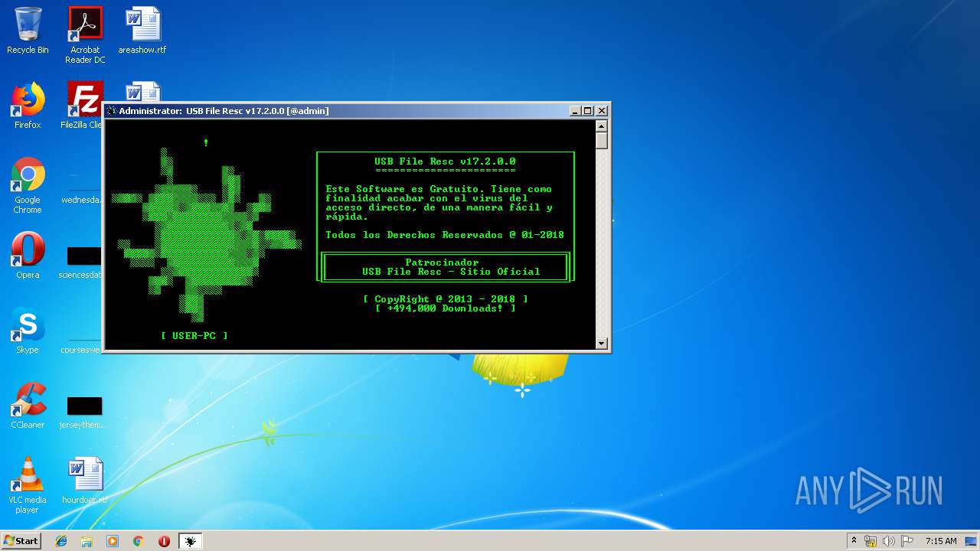This screenshot has height=551, width=980.
Task: Click 'Todos los Derechos Reservados' line
Action: pyautogui.click(x=445, y=235)
